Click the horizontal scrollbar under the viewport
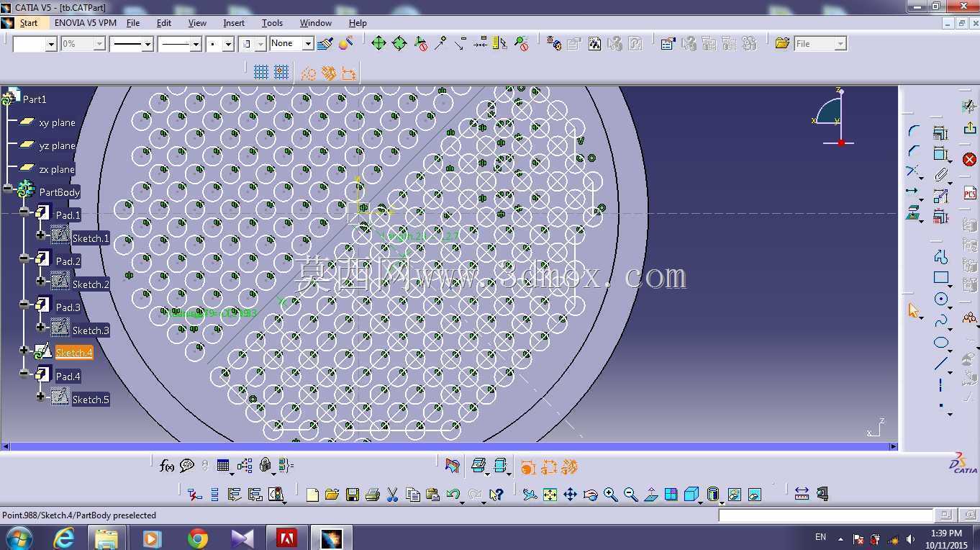This screenshot has width=980, height=550. click(450, 447)
